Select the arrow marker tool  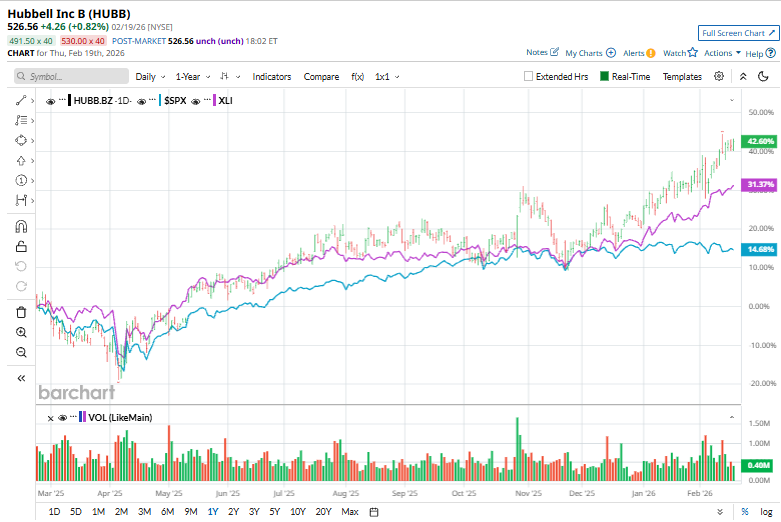pos(21,161)
